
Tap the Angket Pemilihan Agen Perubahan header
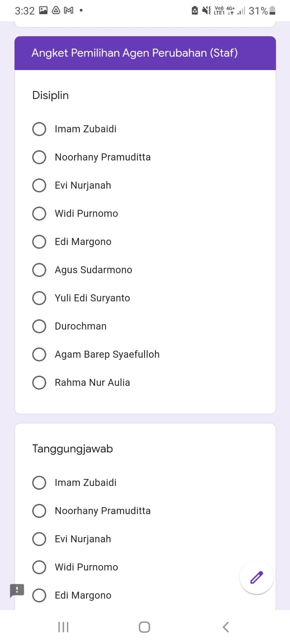pyautogui.click(x=135, y=53)
